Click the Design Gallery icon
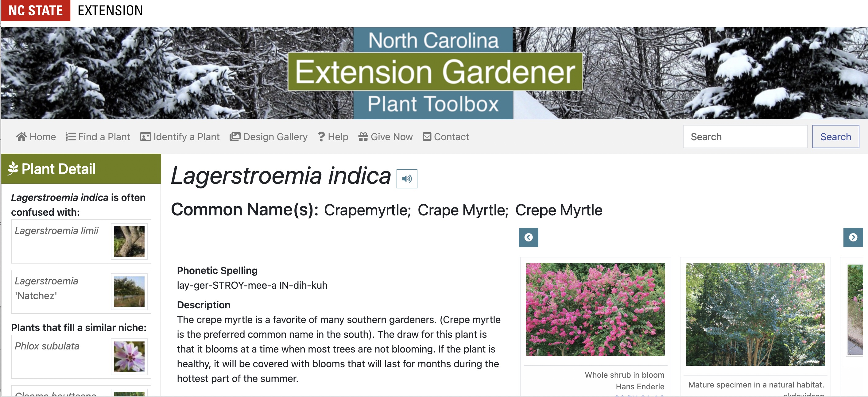The image size is (868, 397). [236, 136]
